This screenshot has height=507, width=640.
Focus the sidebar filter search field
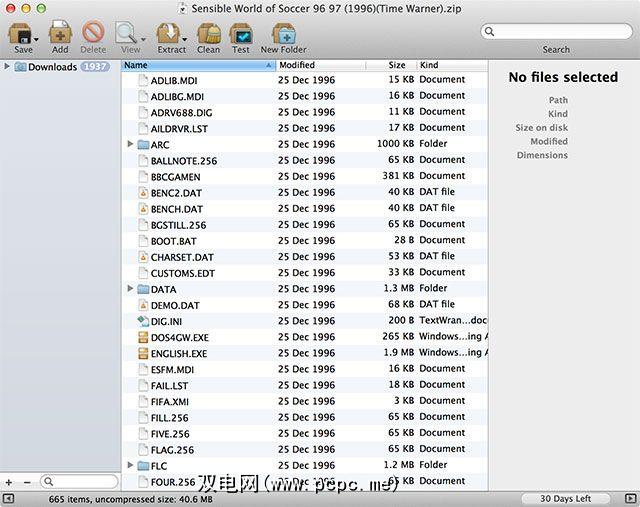[x=79, y=482]
